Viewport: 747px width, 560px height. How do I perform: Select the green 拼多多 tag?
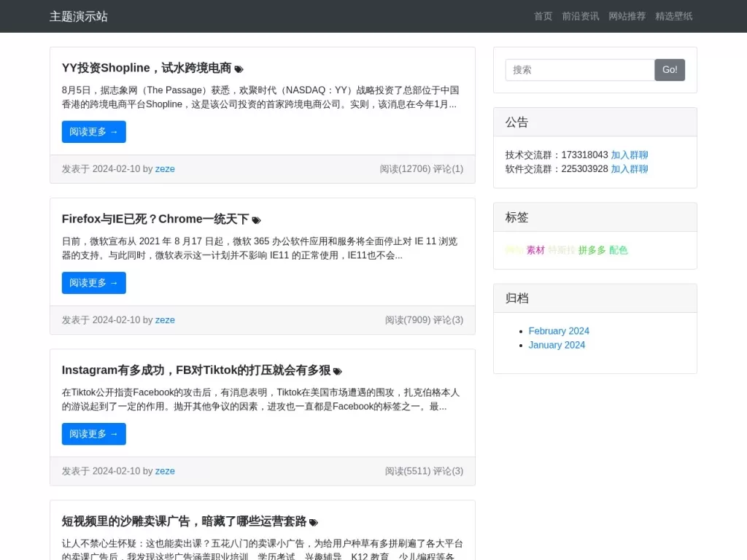(x=592, y=250)
